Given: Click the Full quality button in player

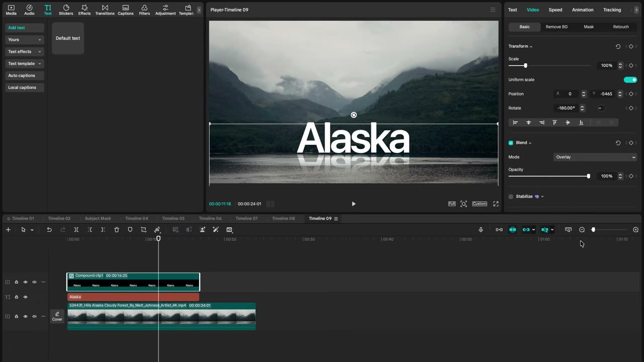Looking at the screenshot, I should pos(452,204).
